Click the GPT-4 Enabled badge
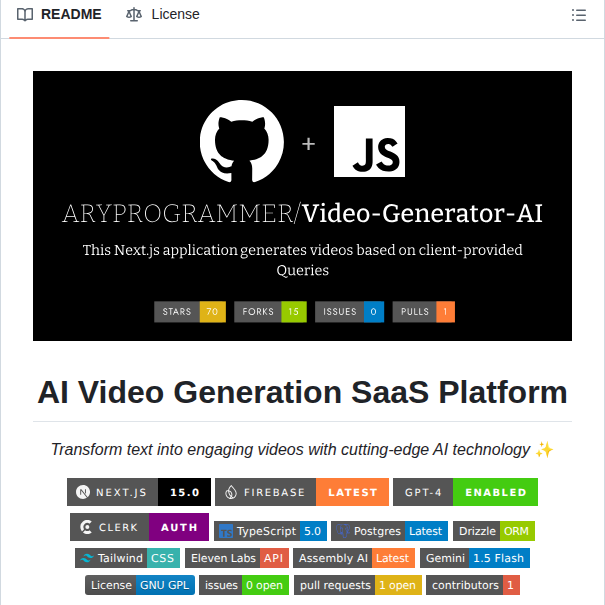The height and width of the screenshot is (605, 605). click(x=465, y=492)
